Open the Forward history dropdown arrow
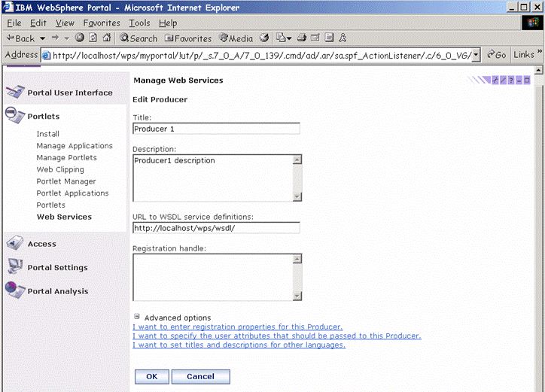The height and width of the screenshot is (392, 545). pos(67,38)
